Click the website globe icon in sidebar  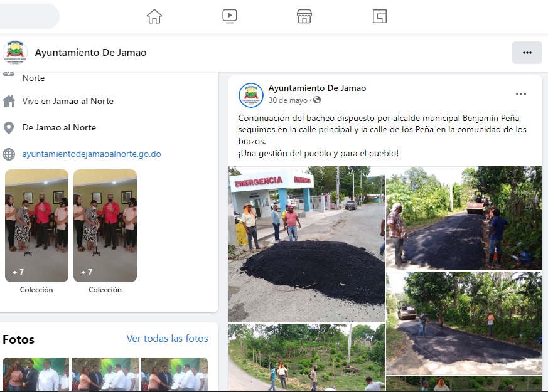tap(9, 154)
